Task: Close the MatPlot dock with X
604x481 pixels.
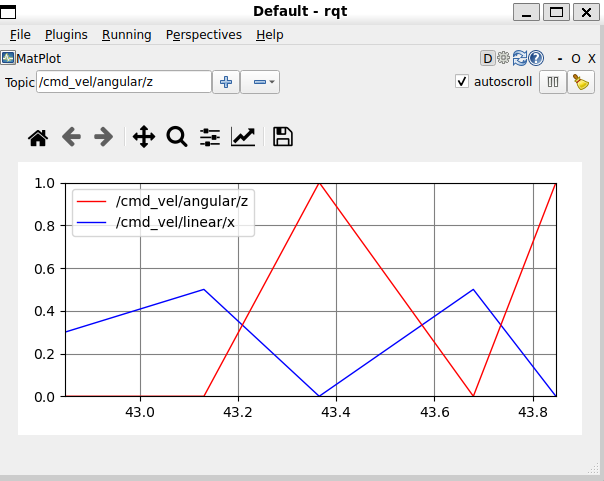Action: [592, 59]
